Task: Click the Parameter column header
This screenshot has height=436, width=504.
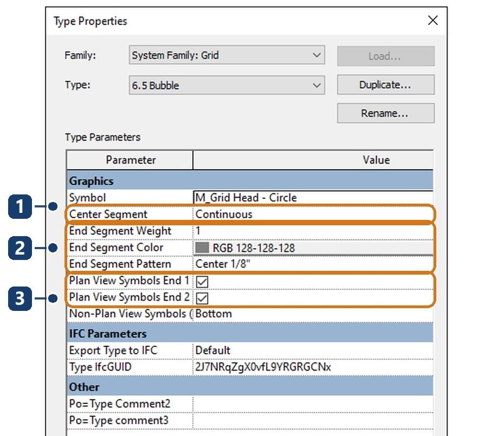Action: point(130,160)
